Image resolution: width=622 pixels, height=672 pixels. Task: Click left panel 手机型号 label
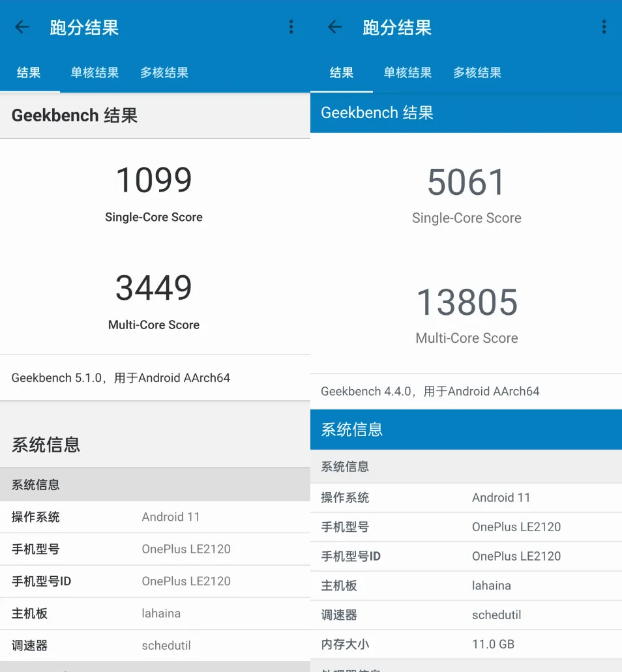[x=36, y=549]
